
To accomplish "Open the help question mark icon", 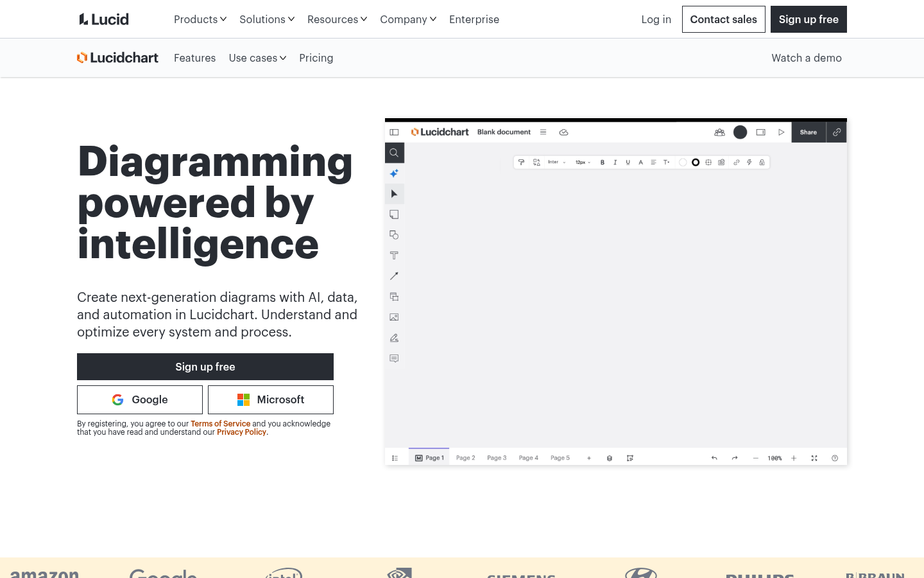I will point(835,458).
